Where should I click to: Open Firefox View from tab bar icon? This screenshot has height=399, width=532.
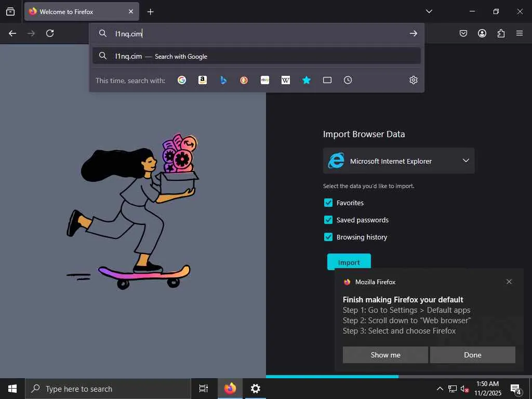tap(10, 11)
